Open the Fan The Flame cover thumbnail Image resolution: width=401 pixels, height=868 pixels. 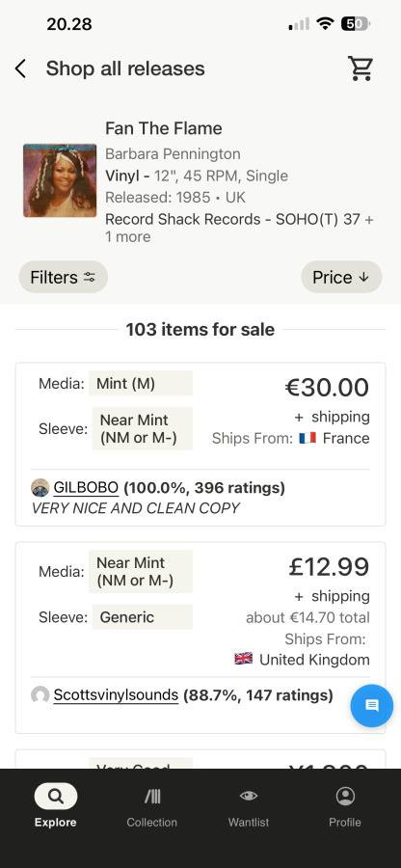60,180
